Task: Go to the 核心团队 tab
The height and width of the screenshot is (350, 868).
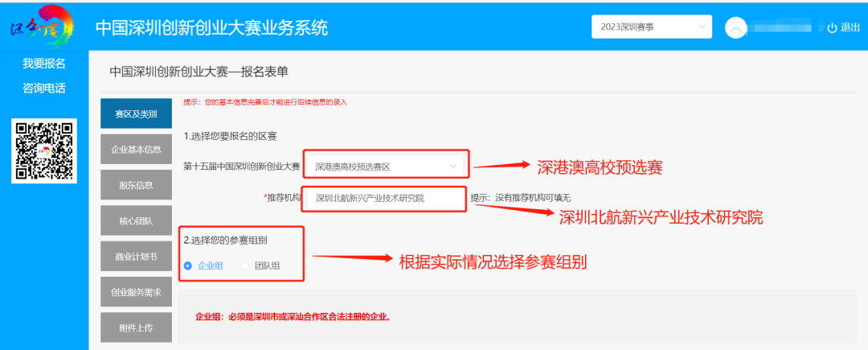Action: coord(136,220)
